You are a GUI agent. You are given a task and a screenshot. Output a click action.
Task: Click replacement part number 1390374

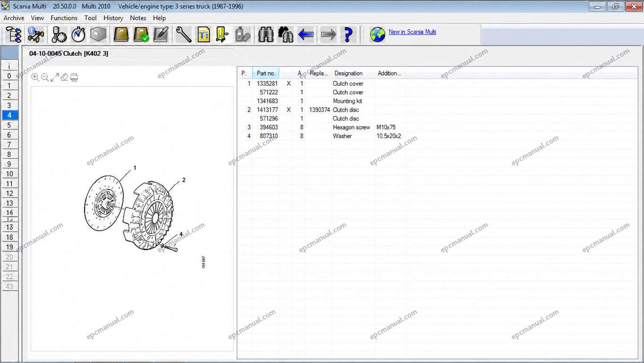(x=319, y=110)
